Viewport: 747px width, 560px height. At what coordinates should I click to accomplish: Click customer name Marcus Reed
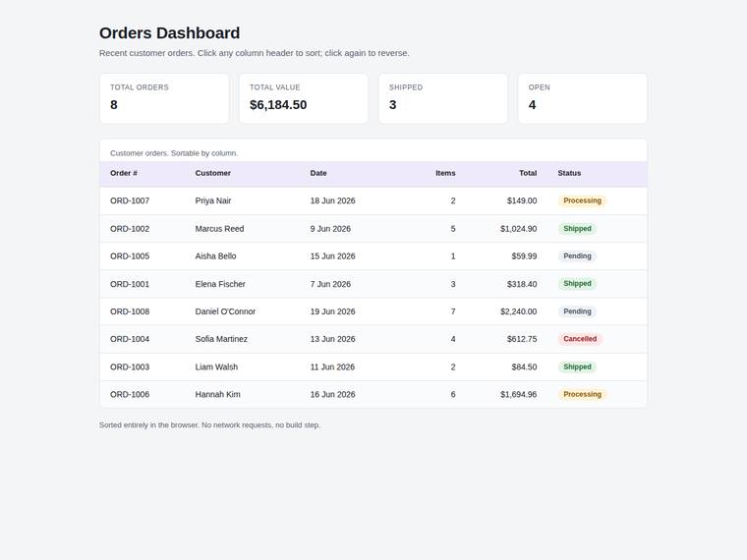click(x=219, y=229)
